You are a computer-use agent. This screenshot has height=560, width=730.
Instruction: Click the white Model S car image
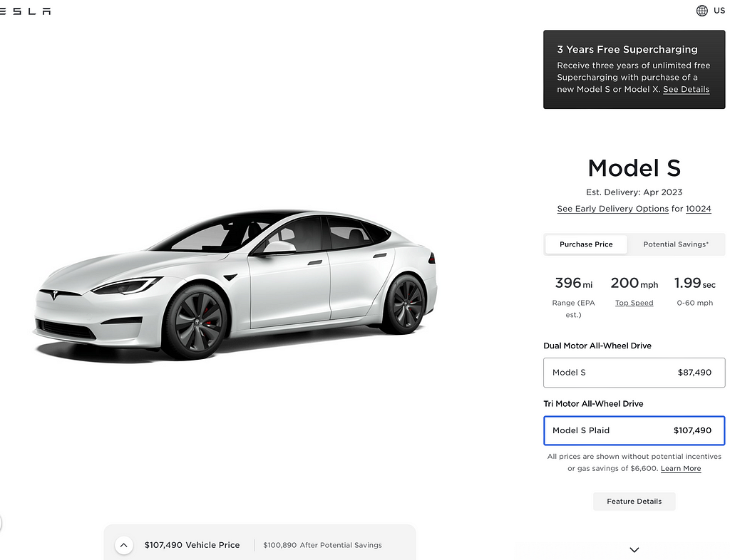(235, 285)
